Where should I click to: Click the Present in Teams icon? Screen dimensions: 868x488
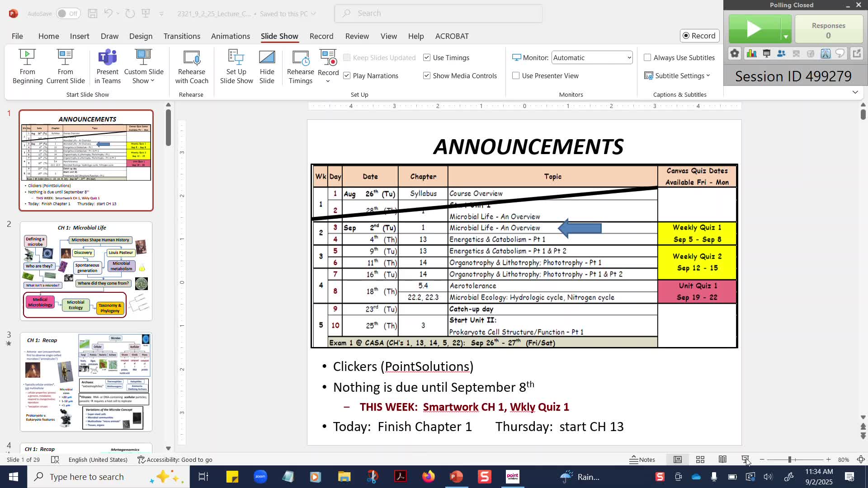(x=107, y=58)
